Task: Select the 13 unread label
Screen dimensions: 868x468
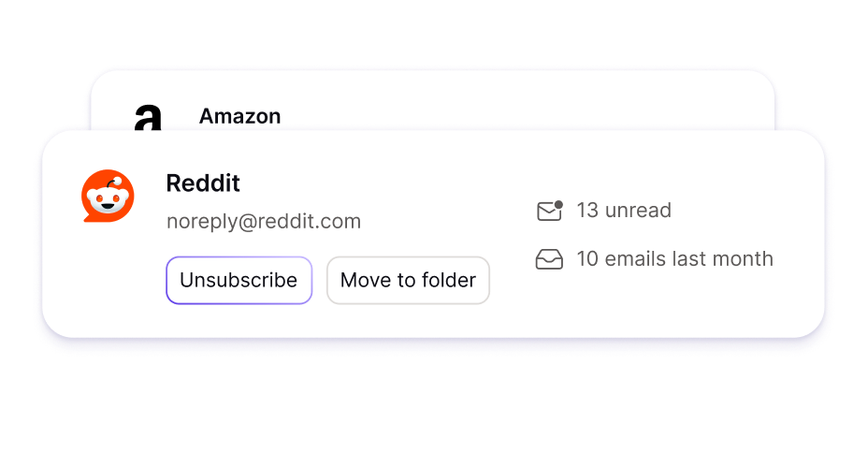Action: (624, 211)
